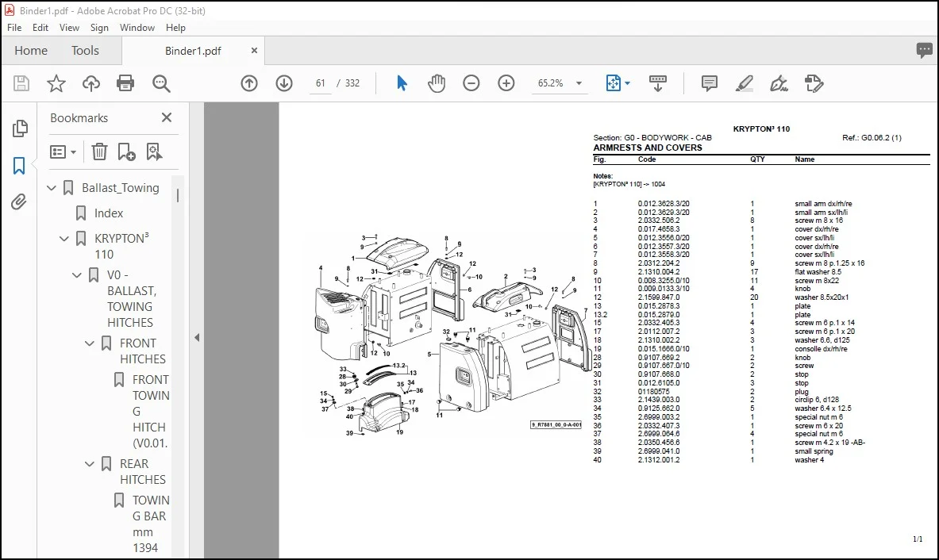939x560 pixels.
Task: Save the file with the floppy disk icon
Action: 21,83
